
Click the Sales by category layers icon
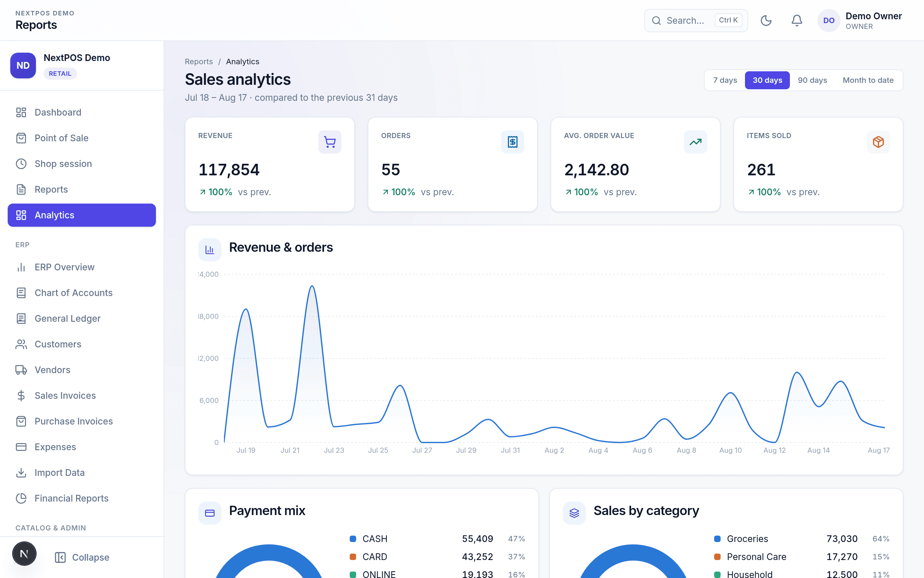(x=574, y=513)
